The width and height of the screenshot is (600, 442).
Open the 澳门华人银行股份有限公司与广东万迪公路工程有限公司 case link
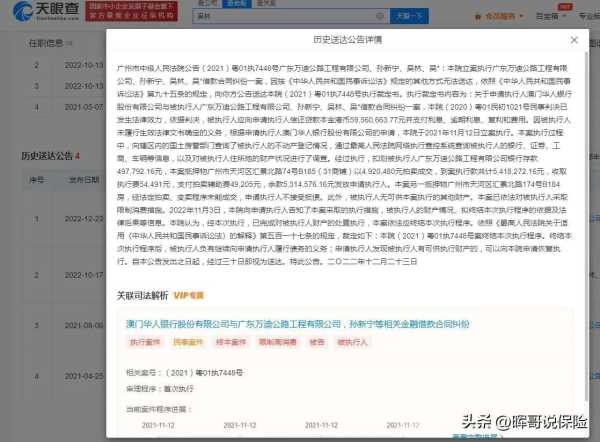298,324
